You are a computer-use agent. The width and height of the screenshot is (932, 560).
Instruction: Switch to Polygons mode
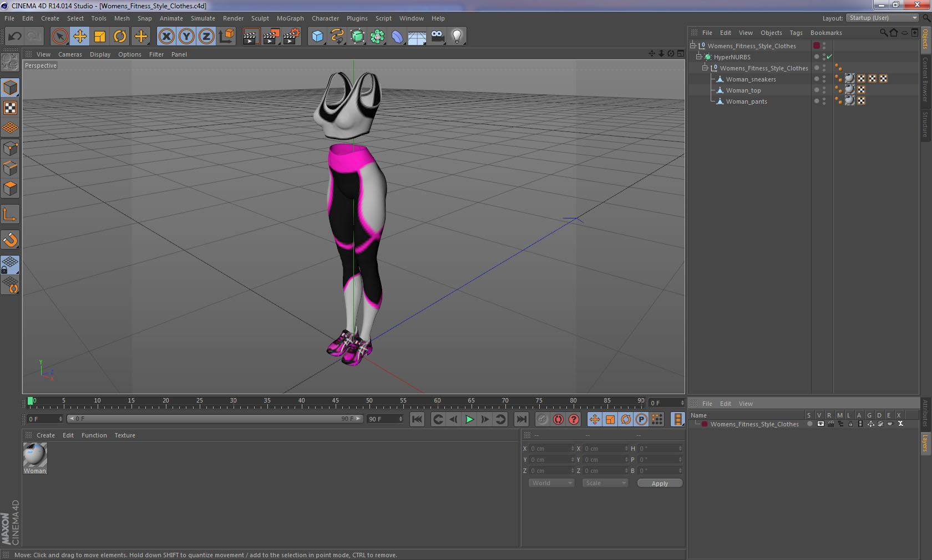click(10, 189)
